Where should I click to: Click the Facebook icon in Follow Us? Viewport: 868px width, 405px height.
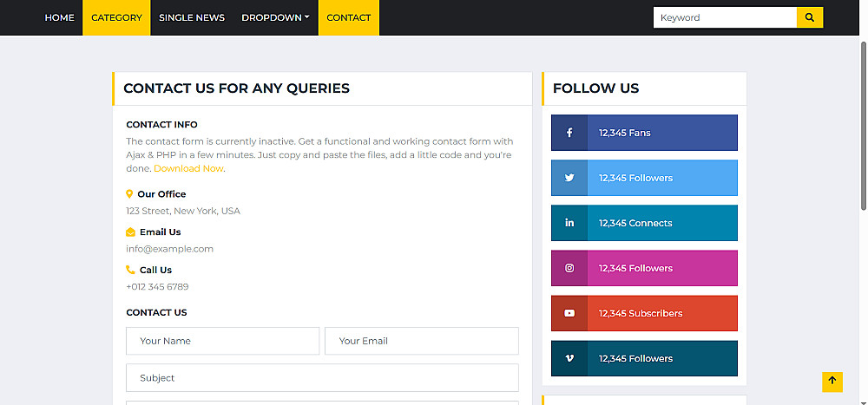pos(569,133)
